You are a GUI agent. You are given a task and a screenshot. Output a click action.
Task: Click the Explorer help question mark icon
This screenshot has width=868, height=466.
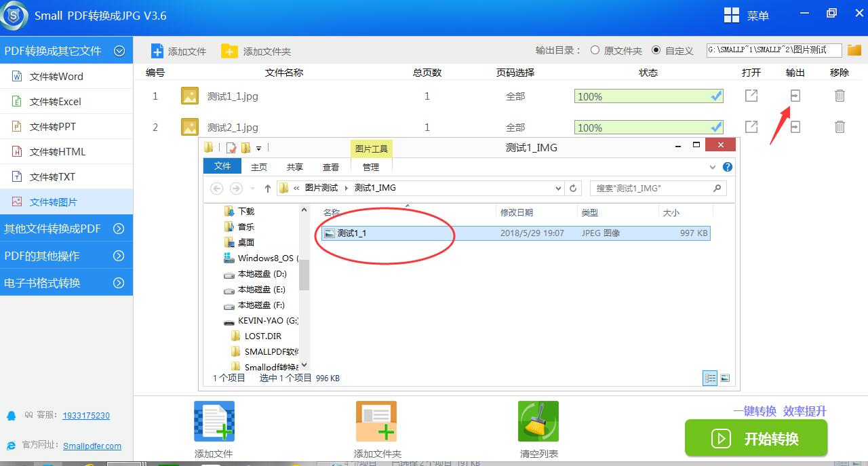coord(728,167)
